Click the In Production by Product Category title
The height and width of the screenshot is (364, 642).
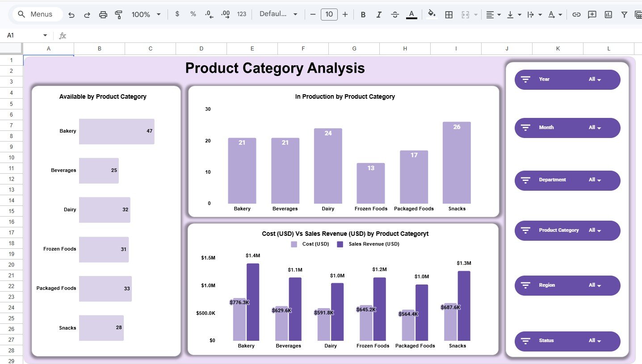(x=345, y=96)
